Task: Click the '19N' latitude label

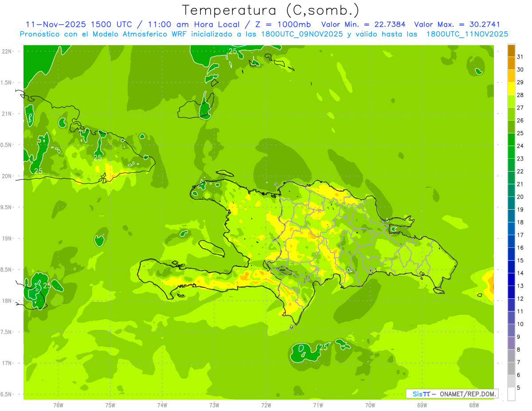Action: point(7,239)
